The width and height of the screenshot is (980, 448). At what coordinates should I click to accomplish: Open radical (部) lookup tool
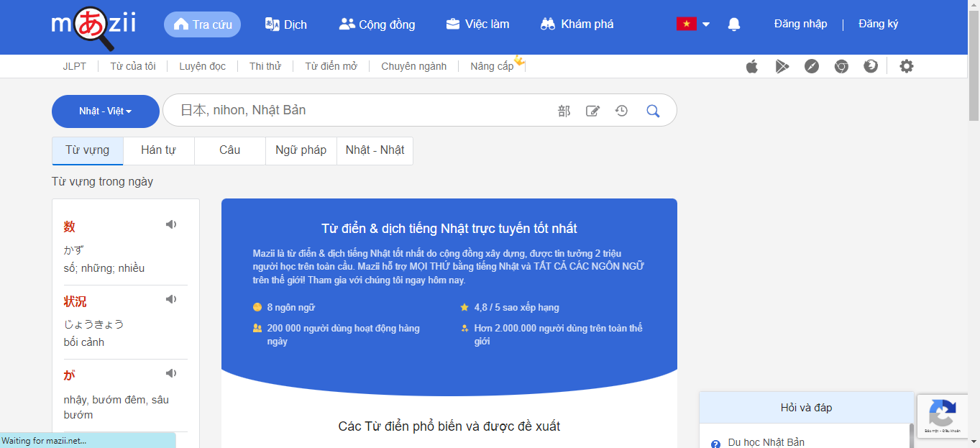pyautogui.click(x=564, y=111)
